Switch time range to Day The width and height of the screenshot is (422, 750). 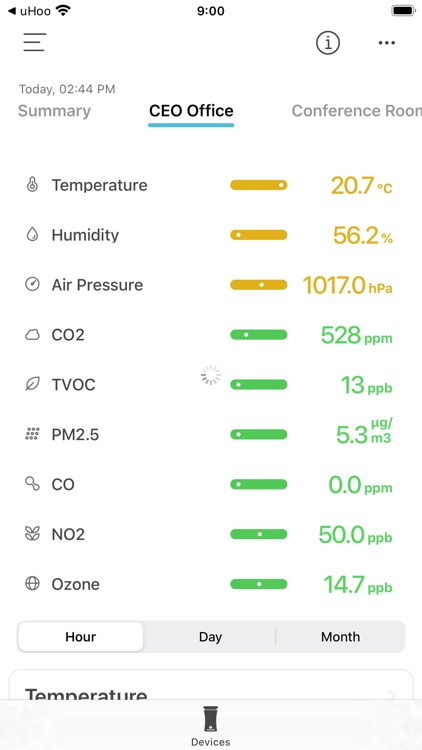(211, 637)
